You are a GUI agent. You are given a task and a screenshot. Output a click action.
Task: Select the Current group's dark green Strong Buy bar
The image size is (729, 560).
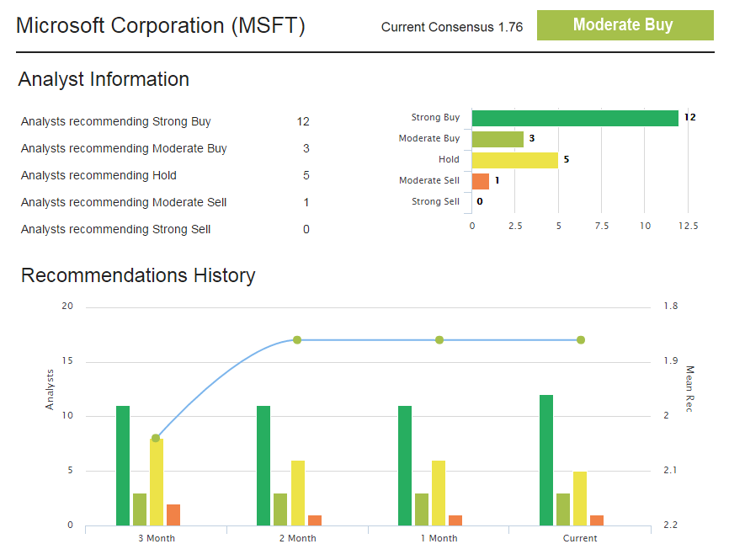pyautogui.click(x=546, y=460)
